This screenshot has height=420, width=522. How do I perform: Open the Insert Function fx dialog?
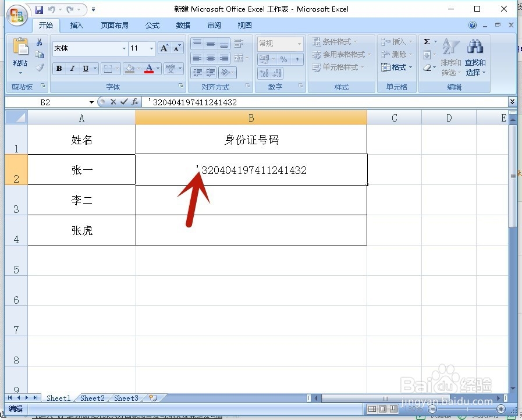click(135, 102)
